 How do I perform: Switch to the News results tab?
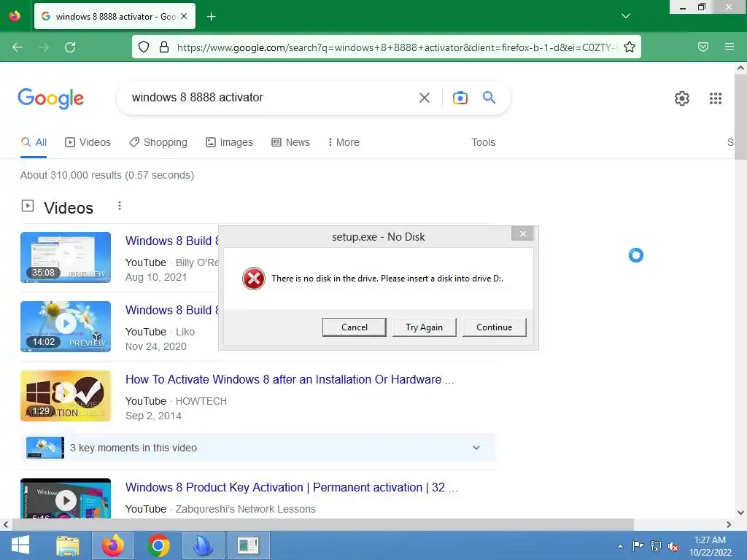(x=290, y=142)
